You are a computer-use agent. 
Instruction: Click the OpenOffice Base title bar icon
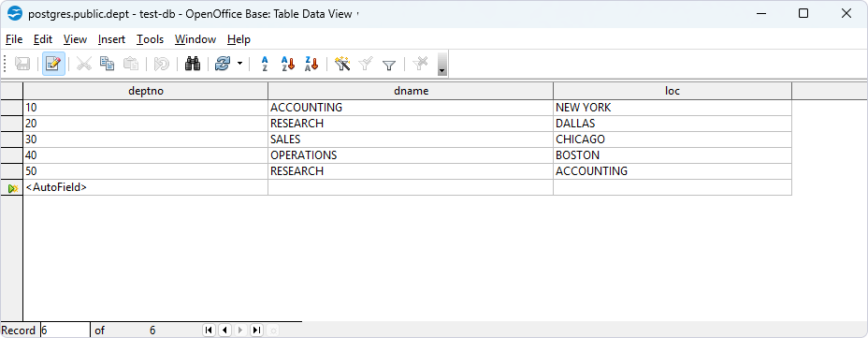click(x=16, y=14)
